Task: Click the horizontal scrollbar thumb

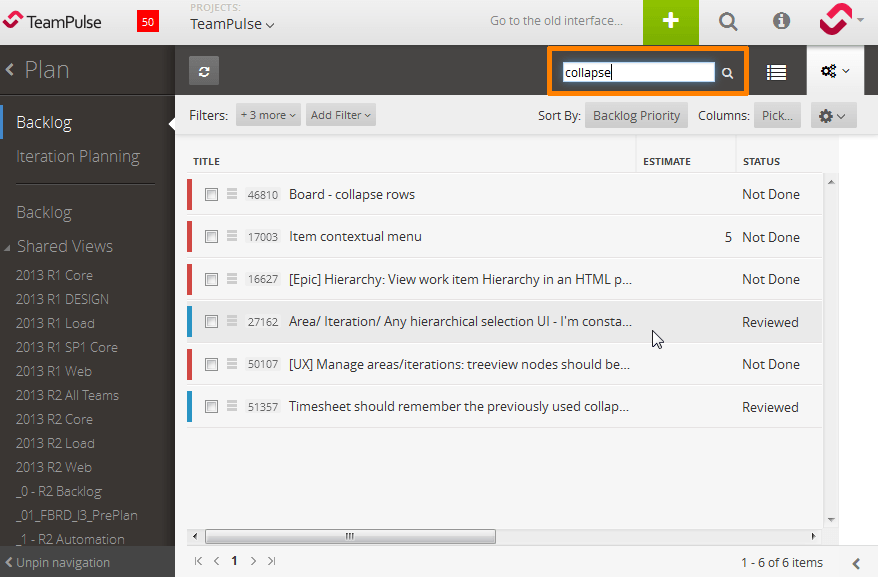Action: pos(350,536)
